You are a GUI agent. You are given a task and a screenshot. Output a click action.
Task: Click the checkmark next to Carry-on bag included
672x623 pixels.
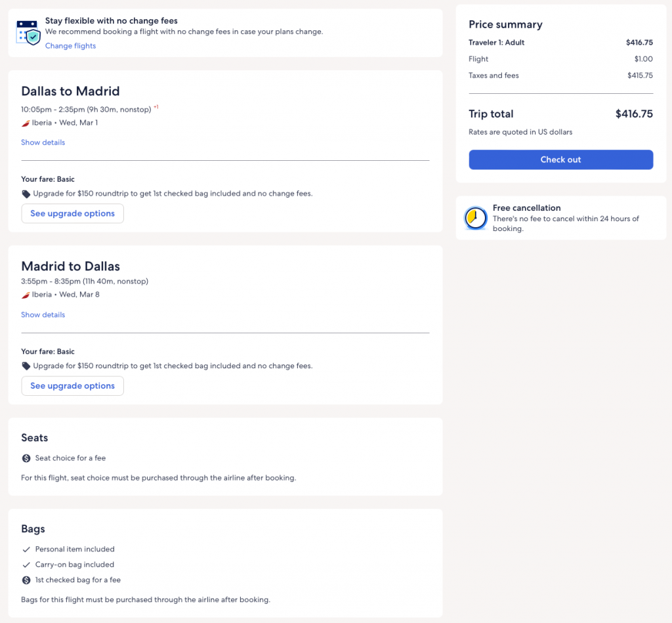(26, 565)
